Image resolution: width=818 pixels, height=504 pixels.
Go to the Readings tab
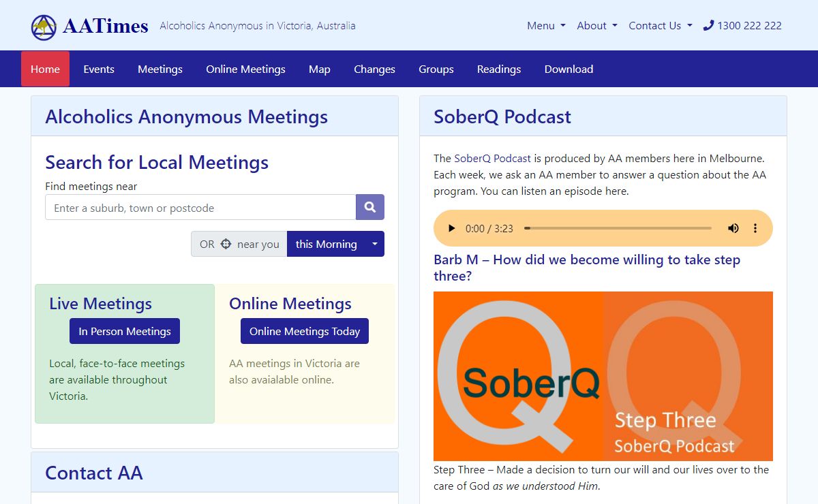pos(499,69)
